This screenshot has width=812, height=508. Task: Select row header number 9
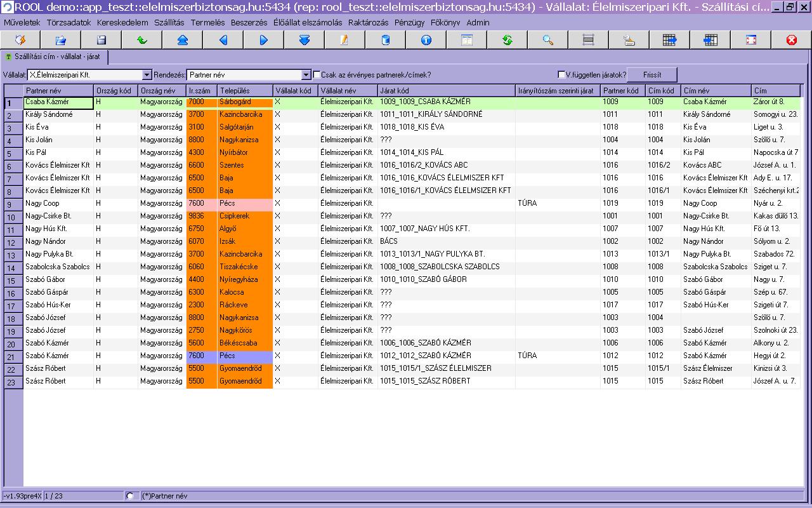pyautogui.click(x=13, y=204)
